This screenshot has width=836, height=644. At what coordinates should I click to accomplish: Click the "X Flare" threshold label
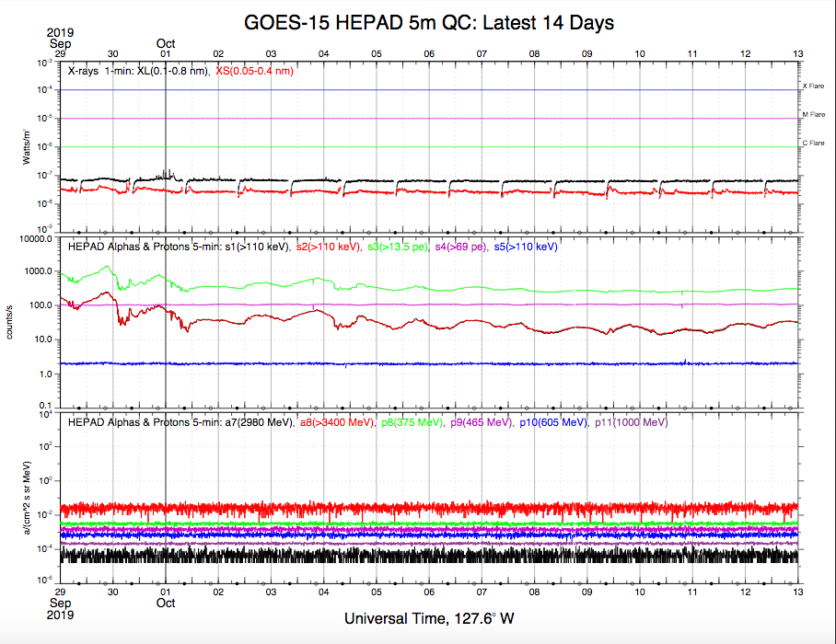pyautogui.click(x=813, y=86)
